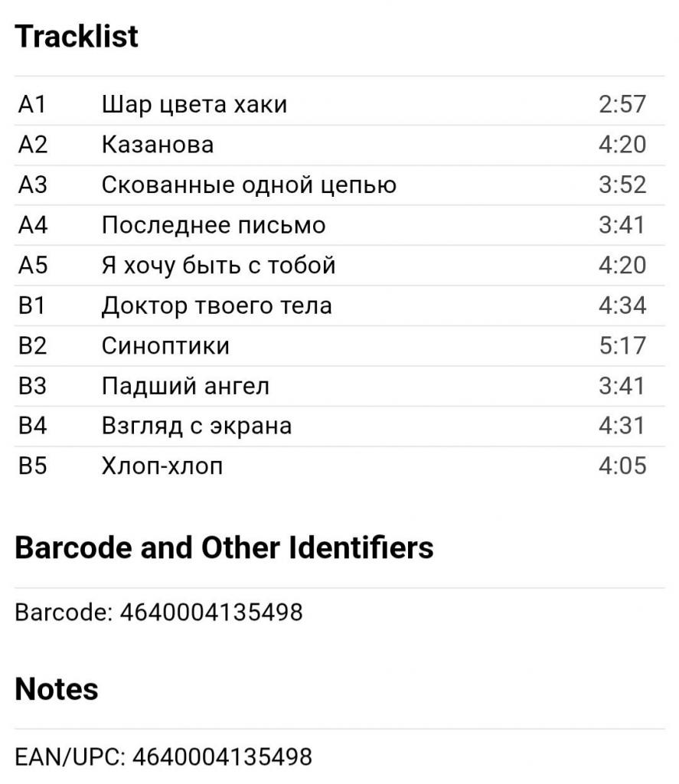Screen dimensions: 679x784
Task: Click track B1 Доктор твоего тела
Action: pyautogui.click(x=340, y=306)
